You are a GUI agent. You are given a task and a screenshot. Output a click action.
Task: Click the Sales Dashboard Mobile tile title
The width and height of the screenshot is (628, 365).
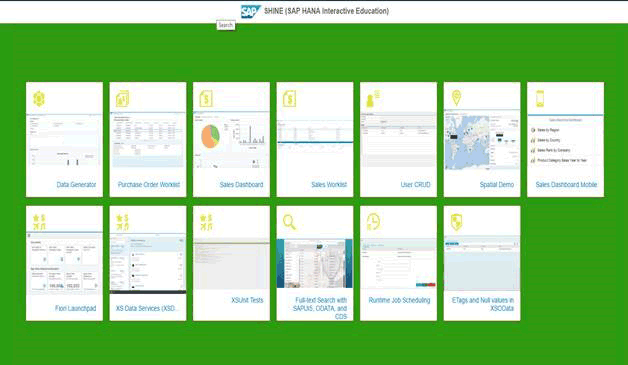[x=566, y=185]
